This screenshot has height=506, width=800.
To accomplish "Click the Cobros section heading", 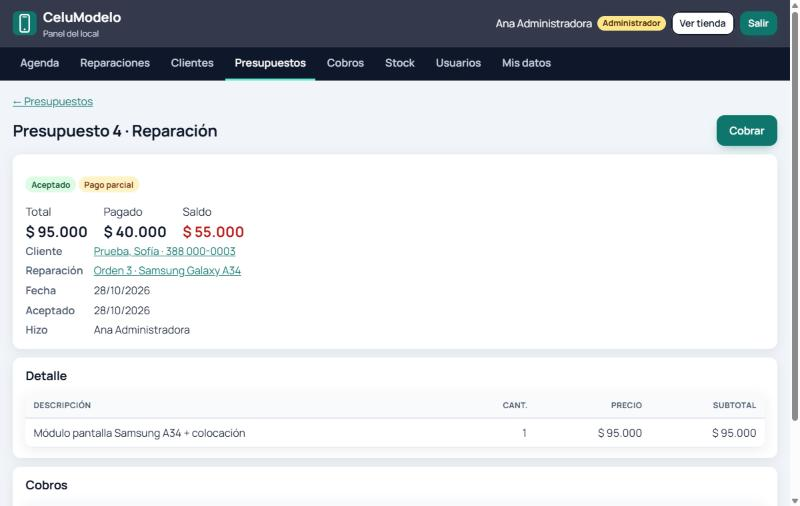I will coord(46,485).
